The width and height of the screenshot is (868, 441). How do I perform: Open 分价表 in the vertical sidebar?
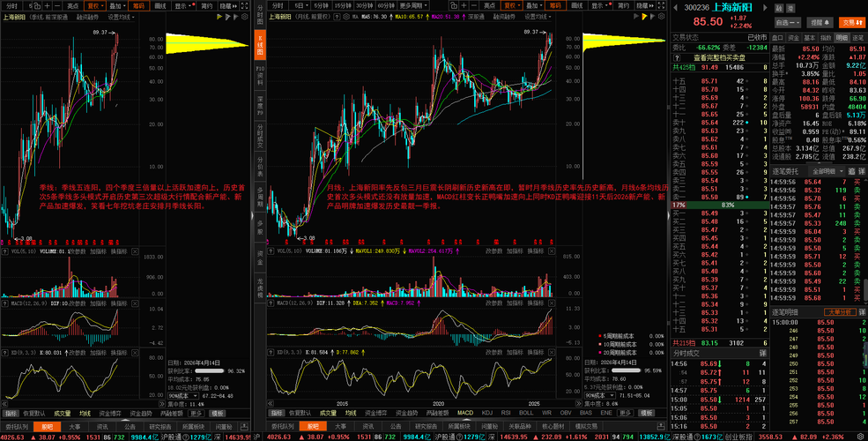pos(260,167)
